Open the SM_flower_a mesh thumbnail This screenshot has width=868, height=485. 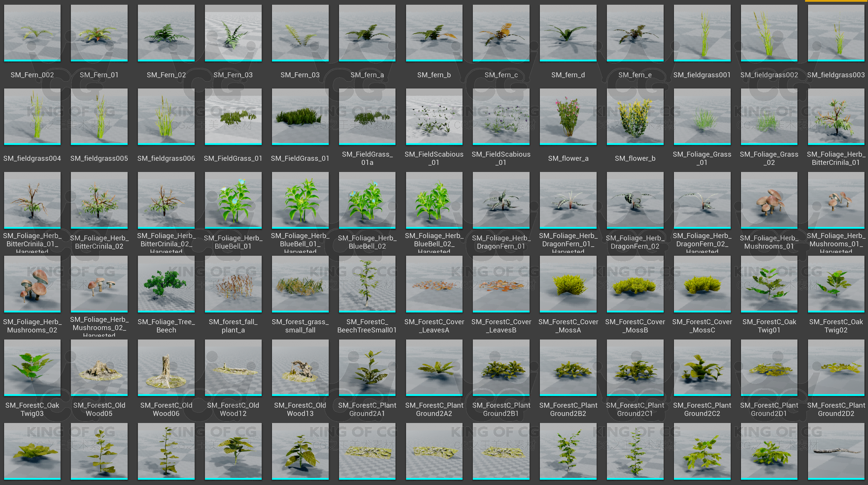[568, 116]
